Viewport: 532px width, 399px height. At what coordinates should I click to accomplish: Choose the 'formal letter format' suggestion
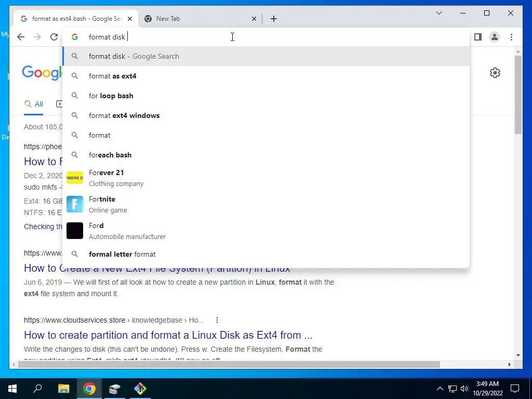point(267,254)
